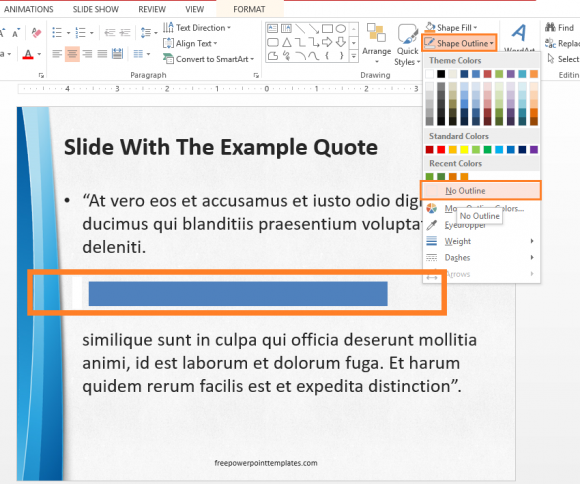This screenshot has width=580, height=484.
Task: Select the black theme color swatch
Action: (x=441, y=74)
